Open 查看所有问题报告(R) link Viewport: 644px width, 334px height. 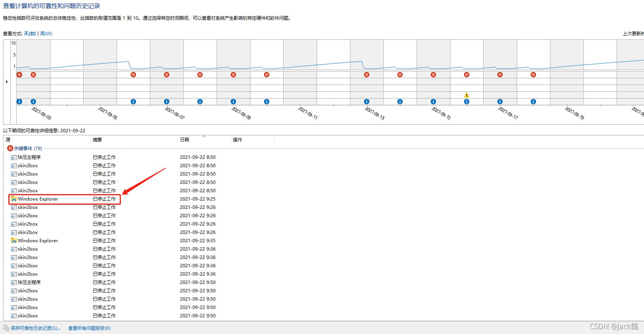pos(89,328)
